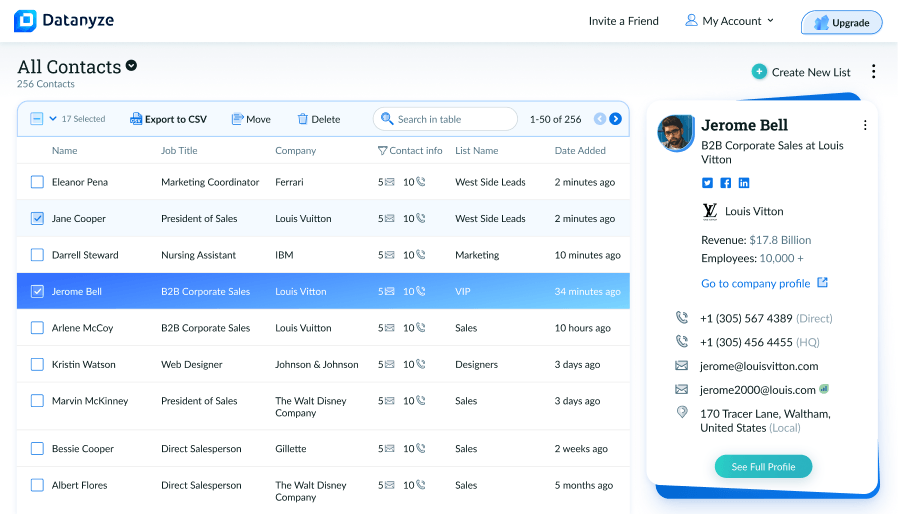Click Johnson & Johnson company cell
This screenshot has width=912, height=514.
click(x=316, y=365)
